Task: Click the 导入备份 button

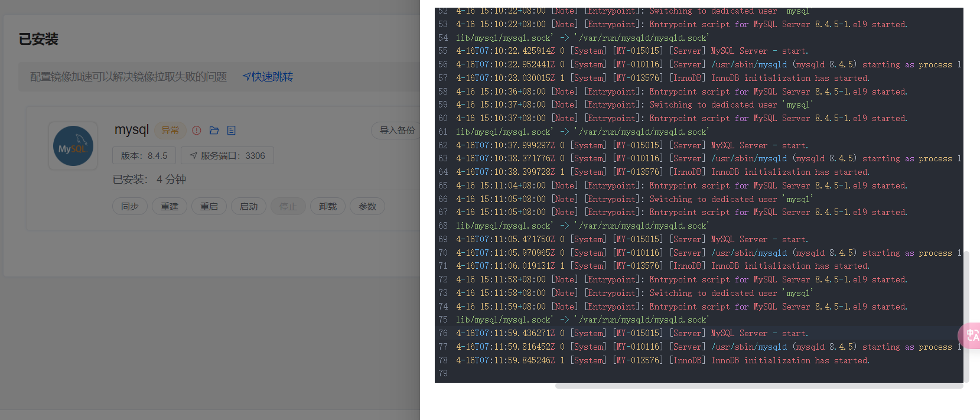Action: coord(396,130)
